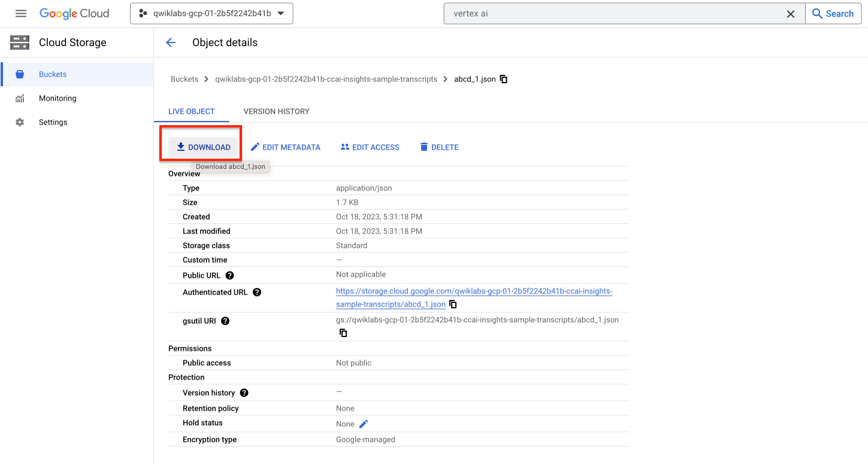Image resolution: width=868 pixels, height=464 pixels.
Task: Download the abcd_1.json file
Action: point(203,147)
